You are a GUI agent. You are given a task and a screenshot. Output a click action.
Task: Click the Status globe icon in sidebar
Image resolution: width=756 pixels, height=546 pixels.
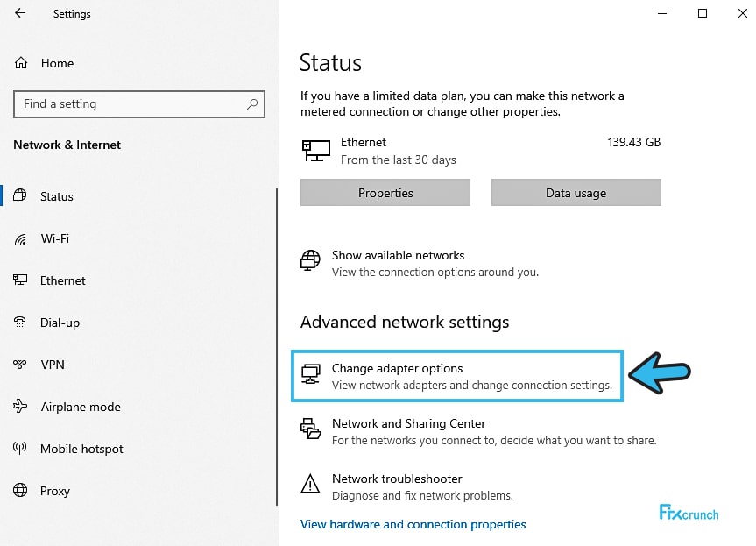point(20,195)
